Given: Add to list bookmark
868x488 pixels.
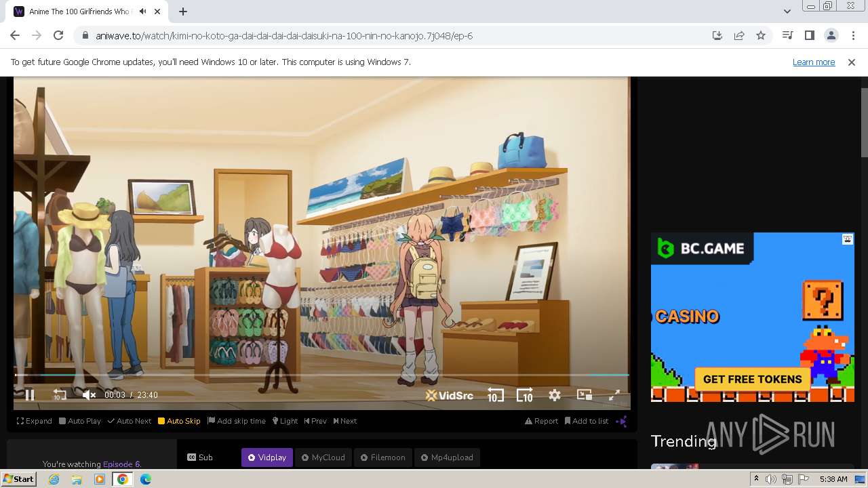Looking at the screenshot, I should [587, 421].
